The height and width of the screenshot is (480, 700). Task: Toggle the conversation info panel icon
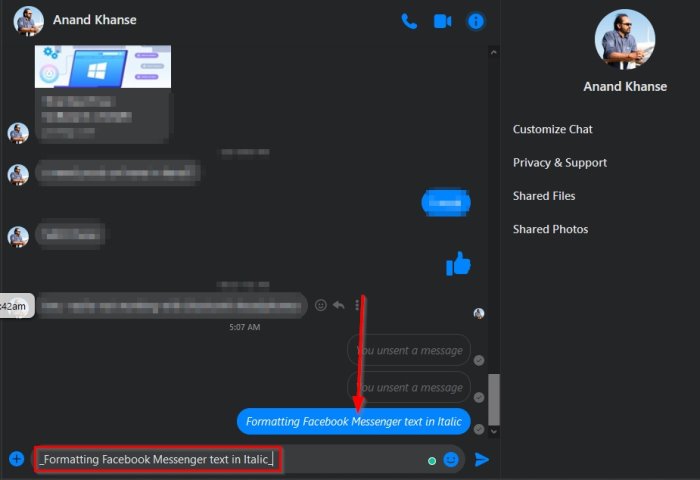(475, 21)
